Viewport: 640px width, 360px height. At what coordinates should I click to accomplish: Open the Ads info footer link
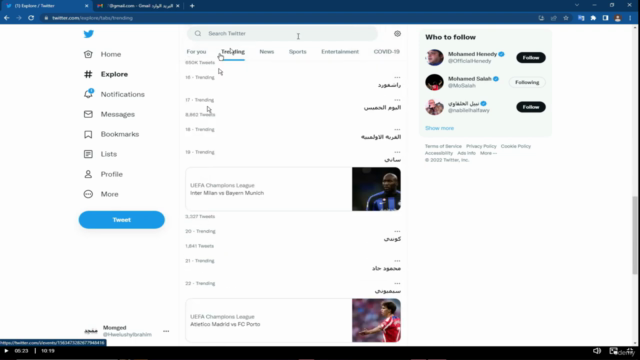[x=467, y=153]
